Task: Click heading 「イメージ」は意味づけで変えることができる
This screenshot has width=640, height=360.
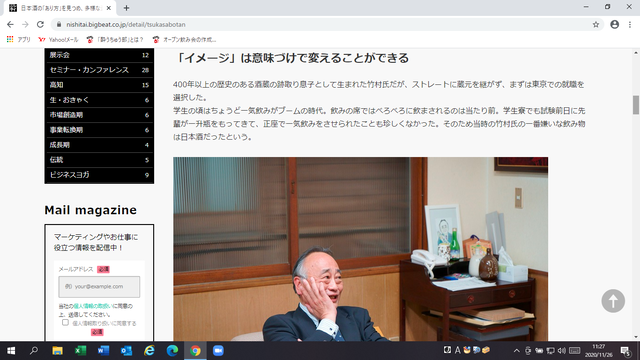Action: 291,58
